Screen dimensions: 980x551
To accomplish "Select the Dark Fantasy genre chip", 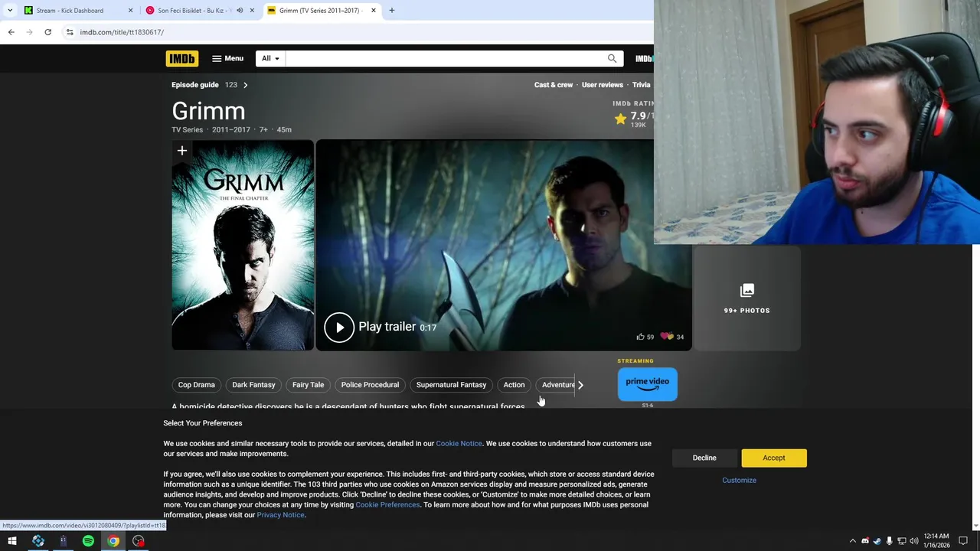I will pos(253,385).
